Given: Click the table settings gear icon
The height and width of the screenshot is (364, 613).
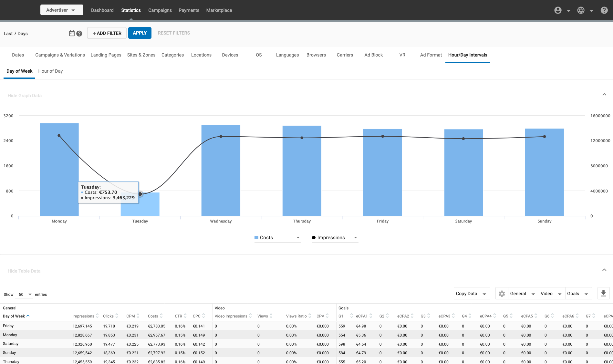Looking at the screenshot, I should (502, 294).
